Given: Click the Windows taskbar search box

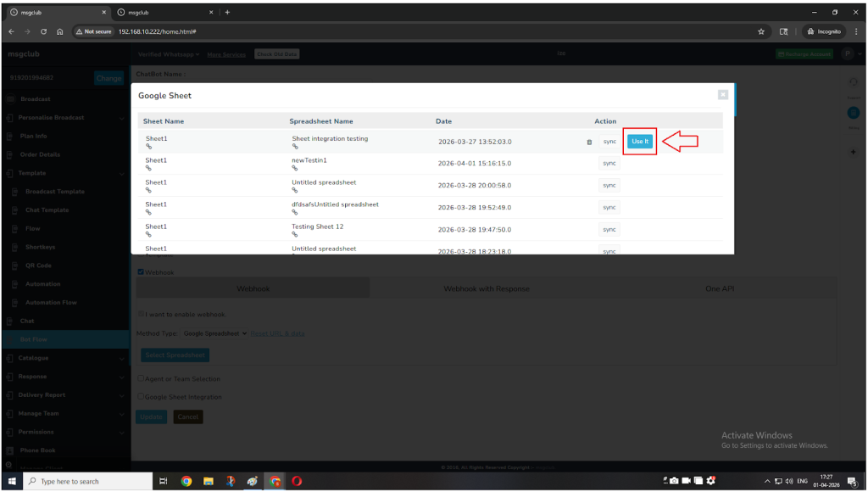Looking at the screenshot, I should 85,481.
